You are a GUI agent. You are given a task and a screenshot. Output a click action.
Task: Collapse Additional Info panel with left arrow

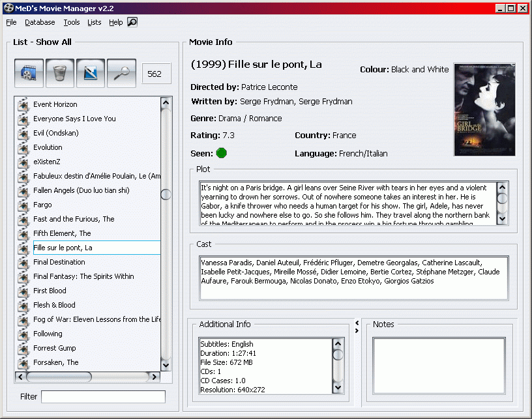click(x=357, y=323)
